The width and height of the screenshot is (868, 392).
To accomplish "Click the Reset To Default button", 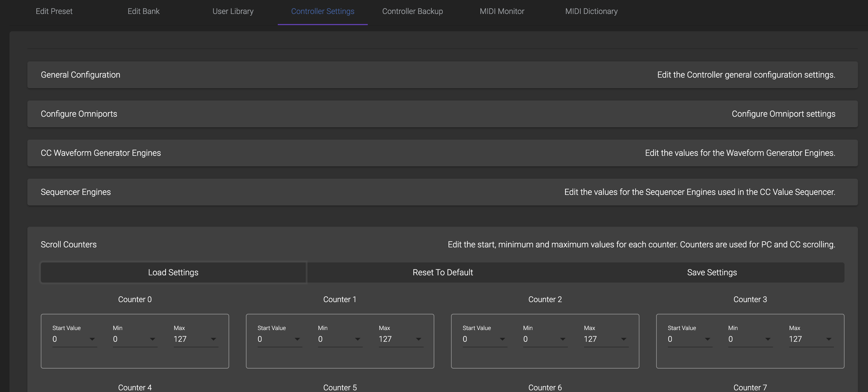I will coord(442,273).
